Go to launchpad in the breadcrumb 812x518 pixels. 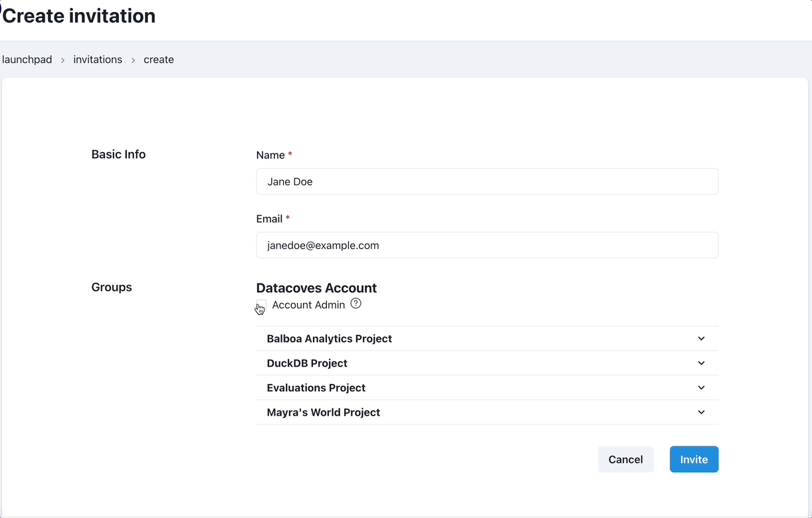(x=27, y=60)
